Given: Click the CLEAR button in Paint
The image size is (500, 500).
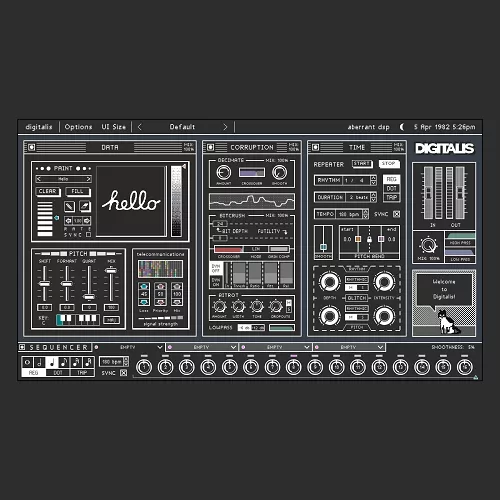Looking at the screenshot, I should [48, 191].
